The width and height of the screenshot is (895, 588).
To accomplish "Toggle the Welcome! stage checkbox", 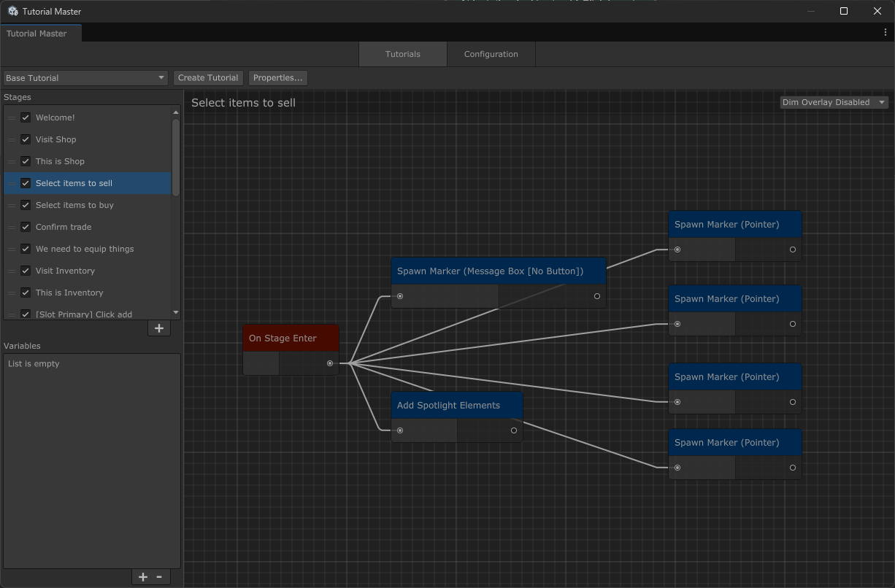I will (26, 117).
